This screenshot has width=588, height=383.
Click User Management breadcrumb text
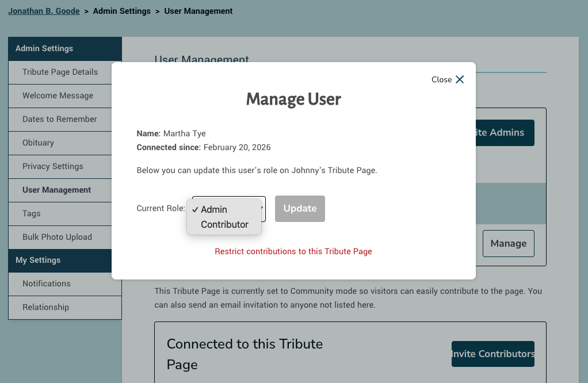click(198, 12)
